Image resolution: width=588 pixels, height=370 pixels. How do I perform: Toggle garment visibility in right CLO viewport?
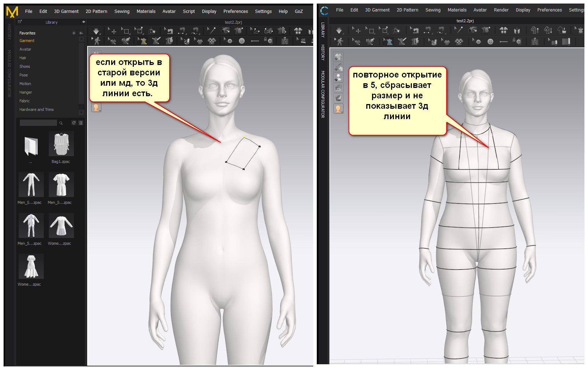pyautogui.click(x=338, y=57)
